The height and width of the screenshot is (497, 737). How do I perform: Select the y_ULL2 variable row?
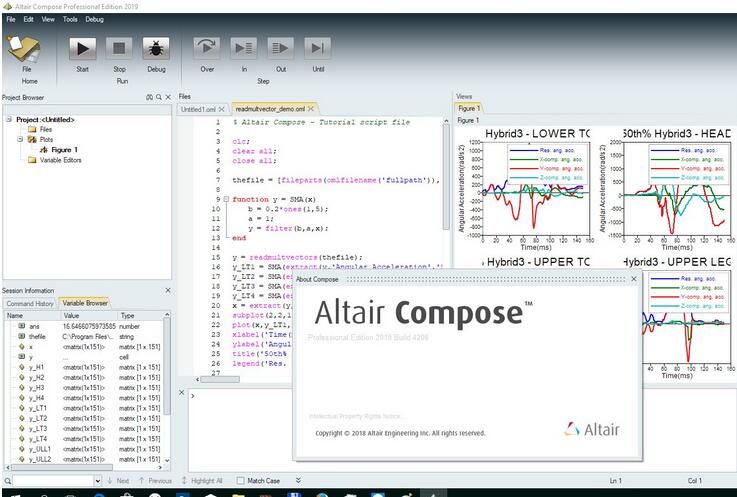point(86,459)
